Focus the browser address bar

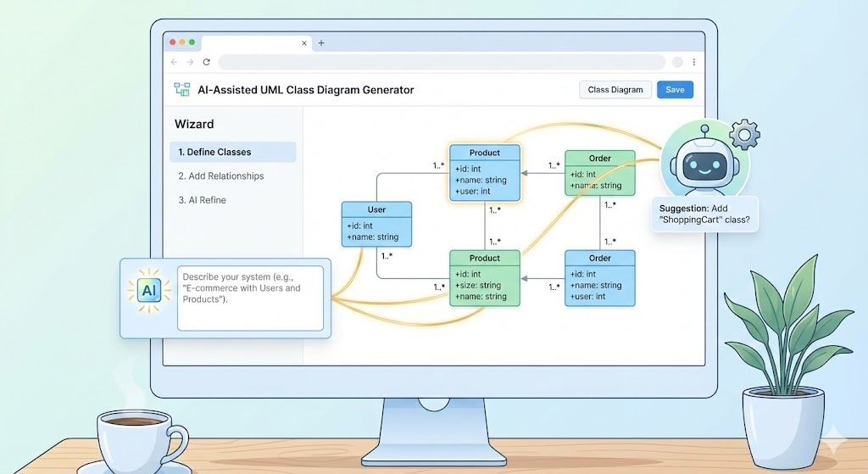coord(441,62)
